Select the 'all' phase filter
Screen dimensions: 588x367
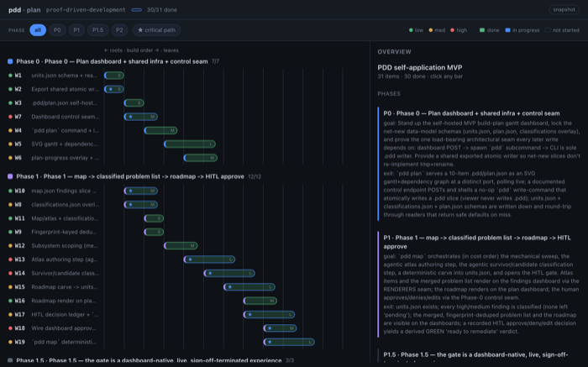(38, 30)
